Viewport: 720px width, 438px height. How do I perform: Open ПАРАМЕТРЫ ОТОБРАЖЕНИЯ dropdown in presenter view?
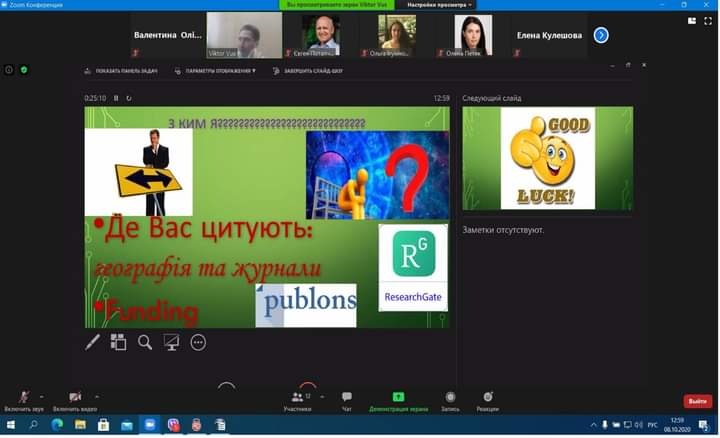[x=215, y=71]
